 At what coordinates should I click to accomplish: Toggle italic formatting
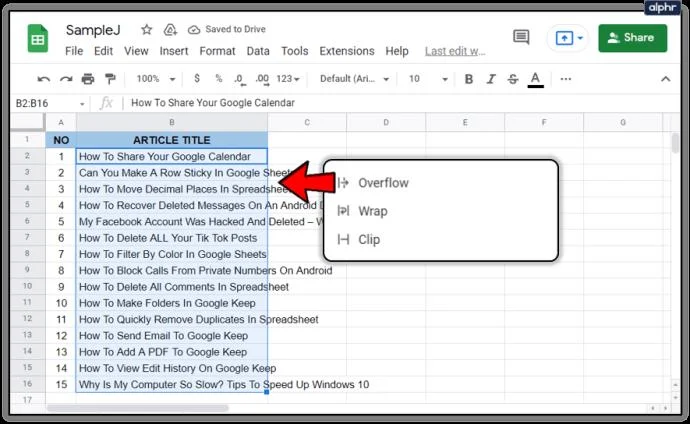(x=490, y=78)
